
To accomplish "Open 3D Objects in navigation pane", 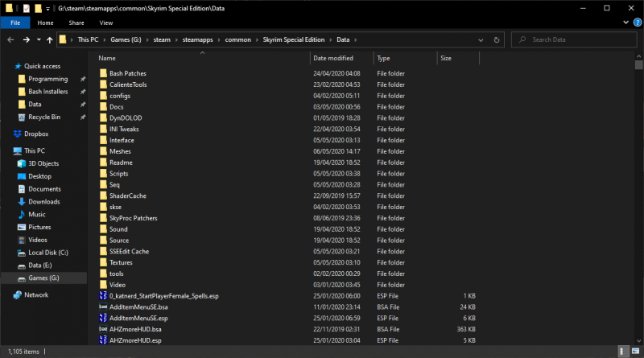I will (x=43, y=163).
